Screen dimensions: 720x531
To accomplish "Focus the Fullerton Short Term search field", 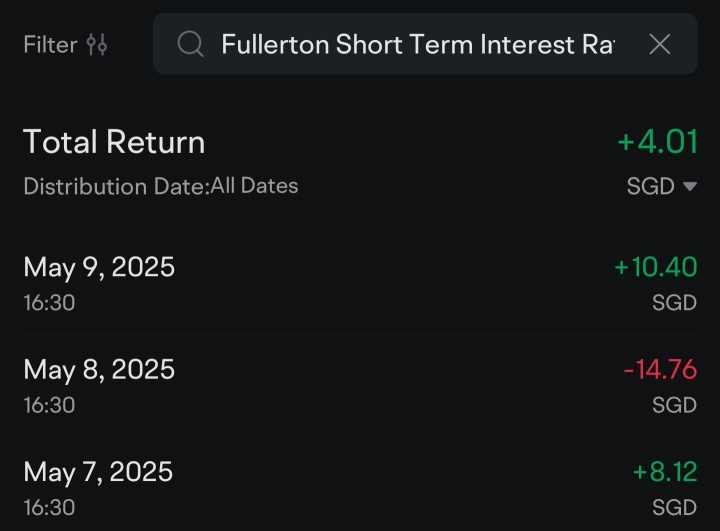I will click(x=417, y=44).
